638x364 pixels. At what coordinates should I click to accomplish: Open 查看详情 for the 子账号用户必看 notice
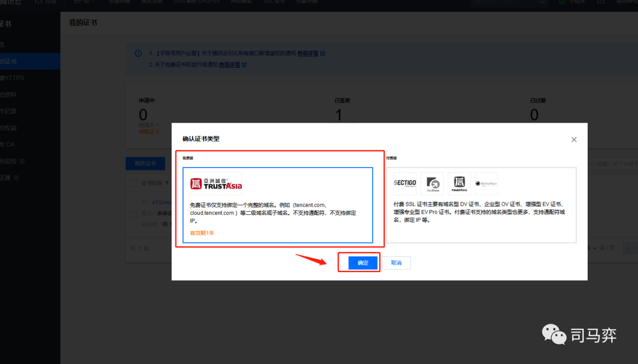308,53
